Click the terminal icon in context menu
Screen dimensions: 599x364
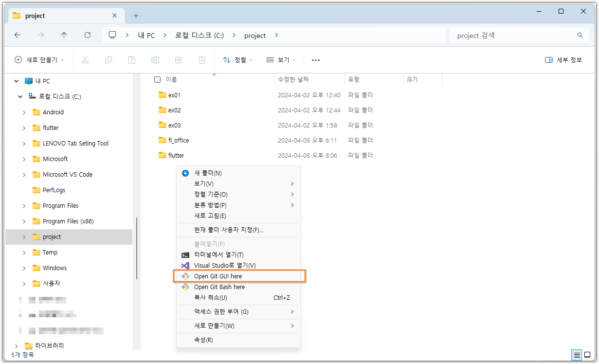pos(185,255)
